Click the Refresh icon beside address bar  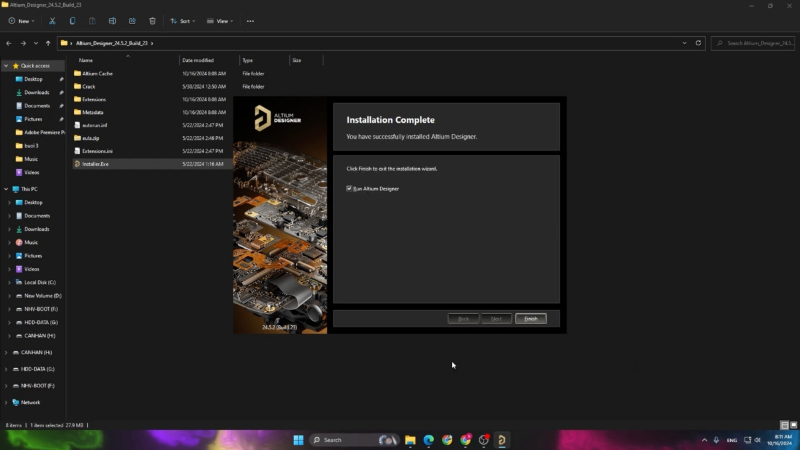point(698,43)
